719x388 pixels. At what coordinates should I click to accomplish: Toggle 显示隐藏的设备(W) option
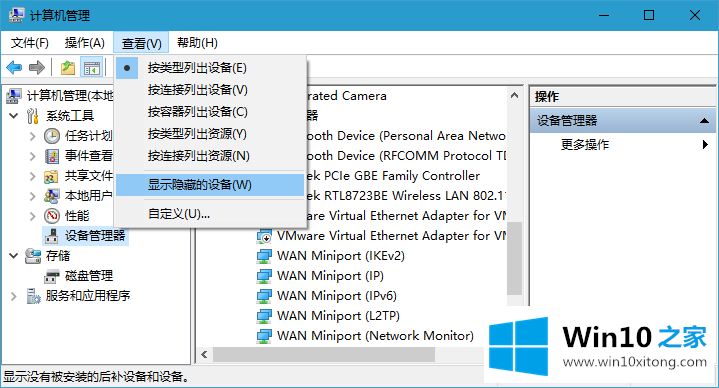tap(210, 185)
